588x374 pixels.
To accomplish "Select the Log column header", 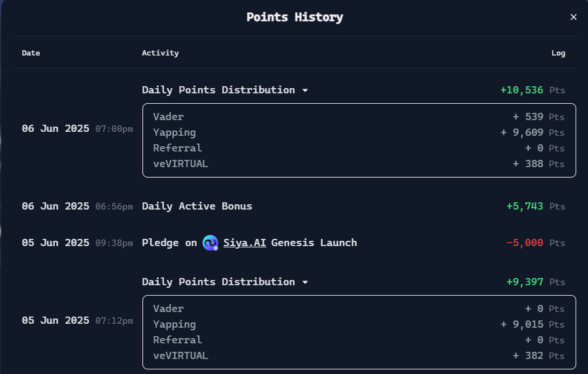I will [x=558, y=53].
